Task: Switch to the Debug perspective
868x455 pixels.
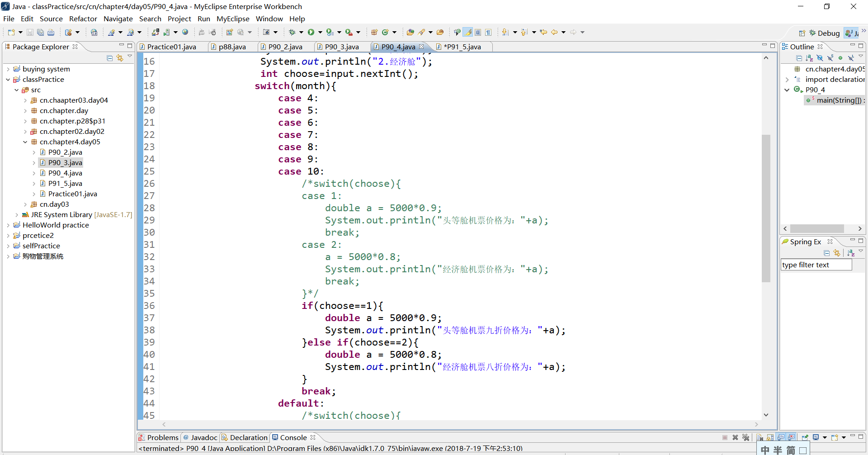Action: (x=824, y=33)
